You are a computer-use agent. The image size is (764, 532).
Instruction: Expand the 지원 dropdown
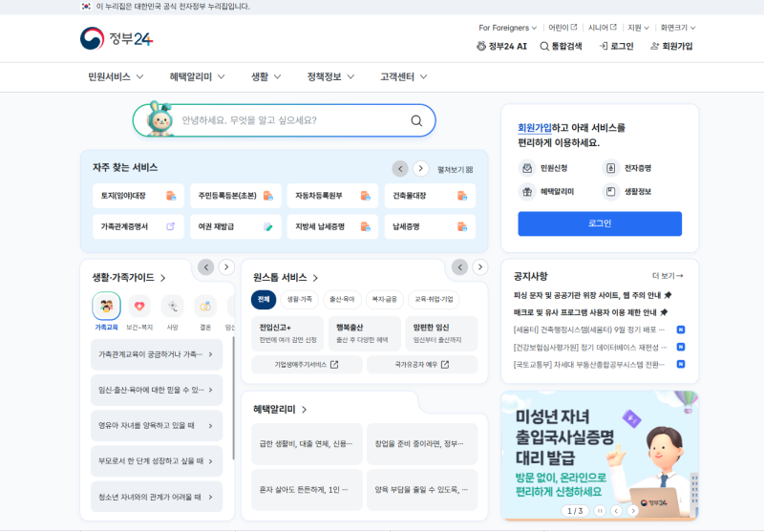638,28
